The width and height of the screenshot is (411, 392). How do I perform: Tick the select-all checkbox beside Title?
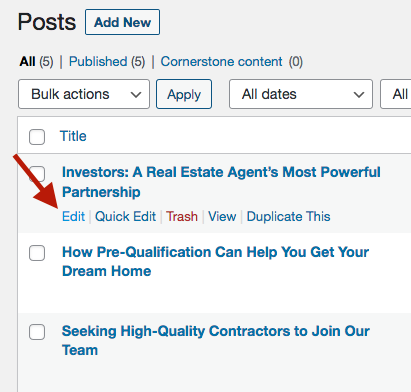click(37, 137)
